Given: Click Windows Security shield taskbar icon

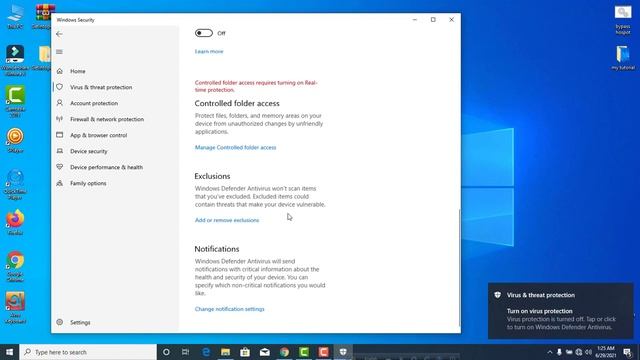Looking at the screenshot, I should coord(343,352).
